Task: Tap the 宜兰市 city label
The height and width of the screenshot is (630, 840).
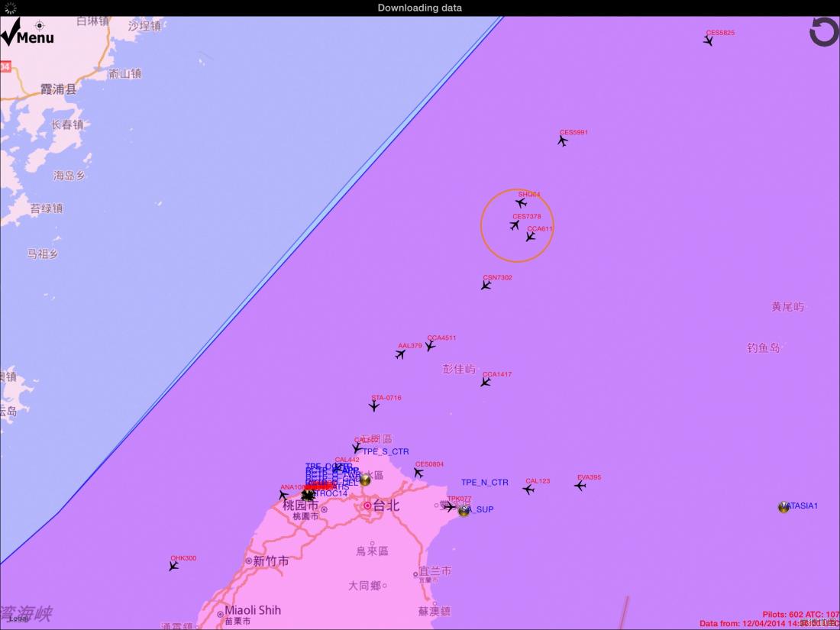Action: 435,571
